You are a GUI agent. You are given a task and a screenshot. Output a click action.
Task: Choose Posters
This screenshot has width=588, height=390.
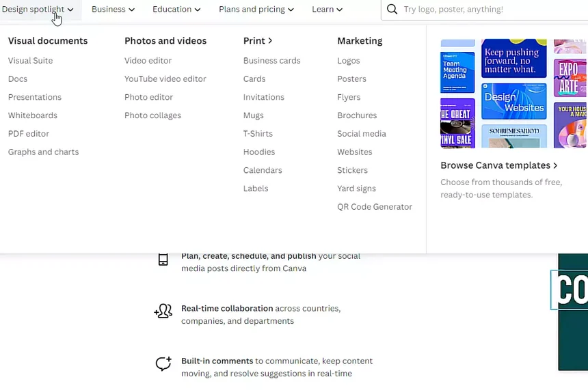pos(351,79)
